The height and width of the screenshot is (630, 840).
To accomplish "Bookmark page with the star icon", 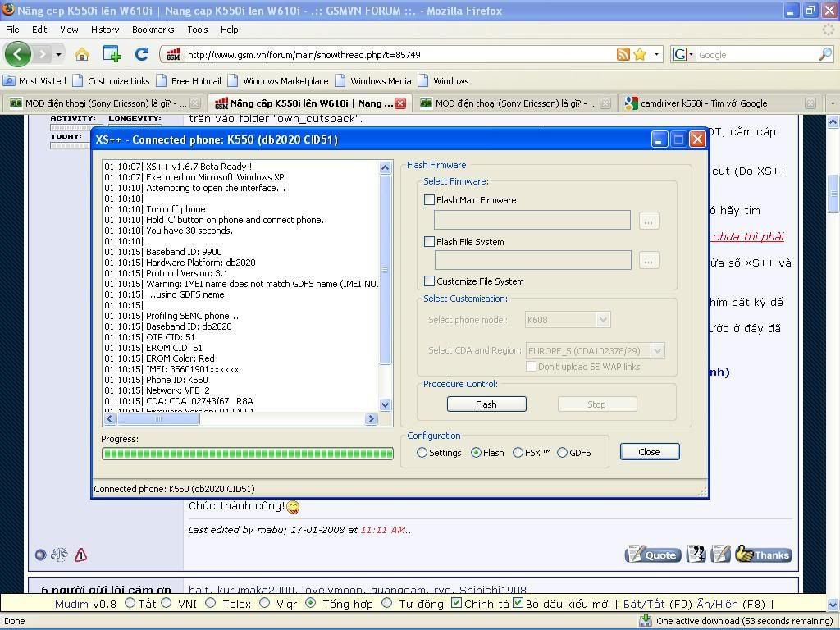I will 640,54.
